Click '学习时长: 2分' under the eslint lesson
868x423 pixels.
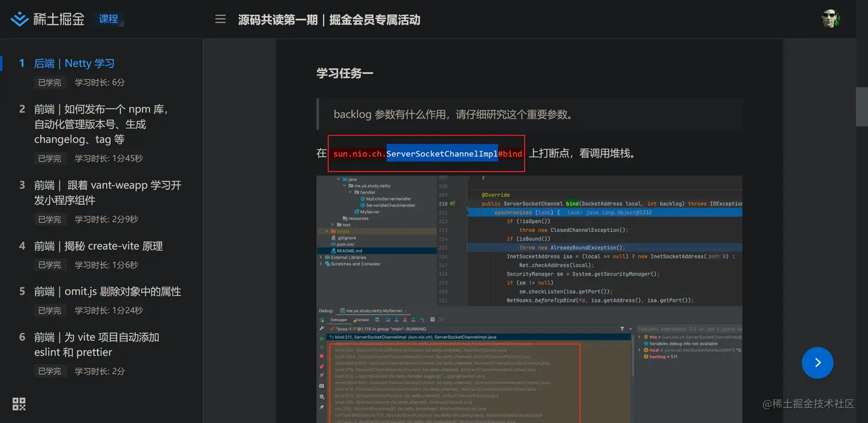coord(99,371)
